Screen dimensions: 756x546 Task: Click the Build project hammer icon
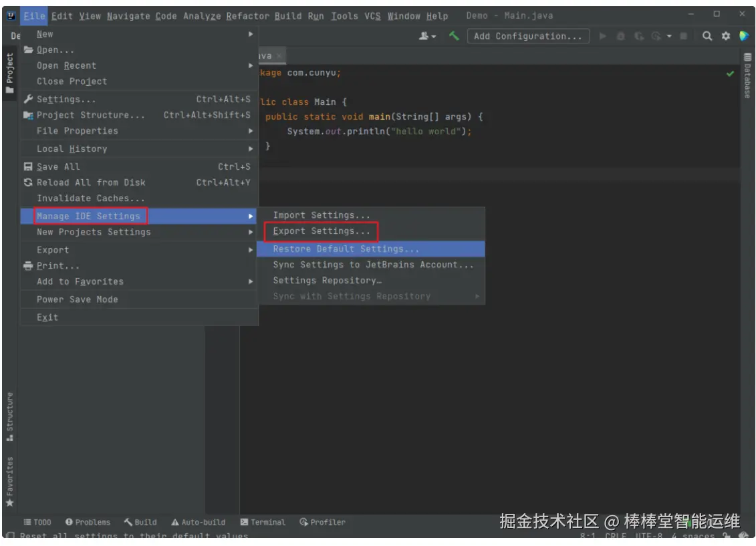(454, 35)
